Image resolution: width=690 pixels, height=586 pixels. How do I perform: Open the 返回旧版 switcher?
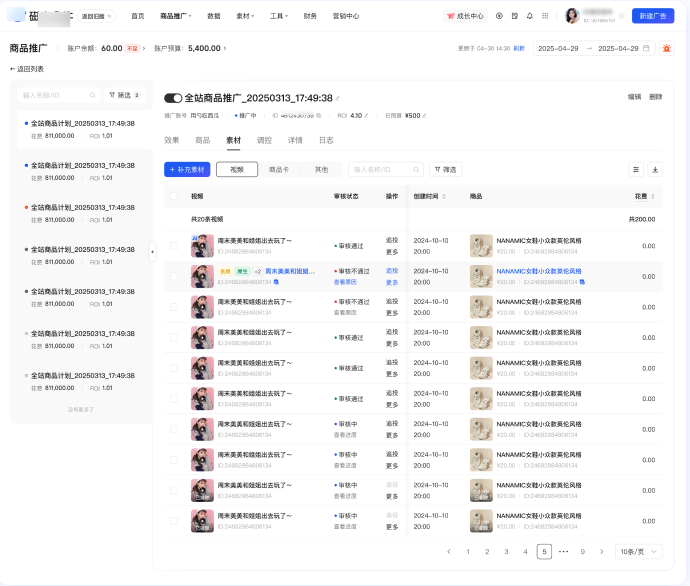click(x=96, y=16)
